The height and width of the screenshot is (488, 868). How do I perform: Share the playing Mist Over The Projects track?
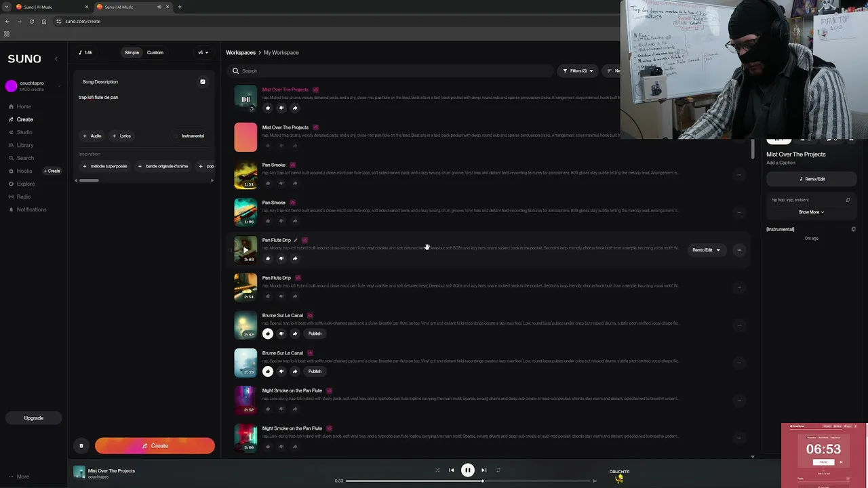pyautogui.click(x=295, y=108)
